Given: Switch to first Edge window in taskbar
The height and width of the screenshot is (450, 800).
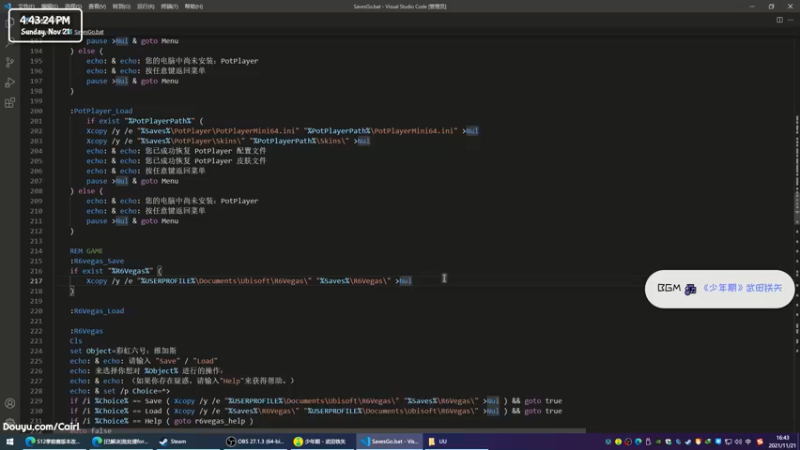Looking at the screenshot, I should click(53, 442).
